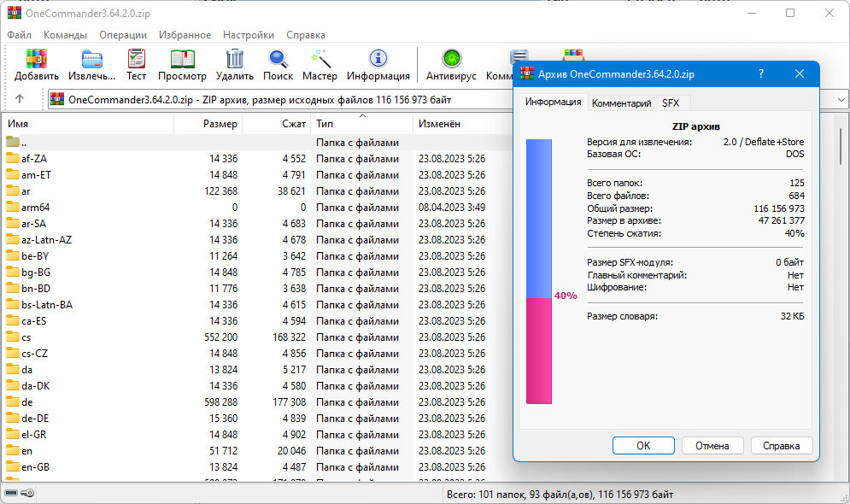
Task: Sort the list by Тип column header
Action: (x=325, y=124)
